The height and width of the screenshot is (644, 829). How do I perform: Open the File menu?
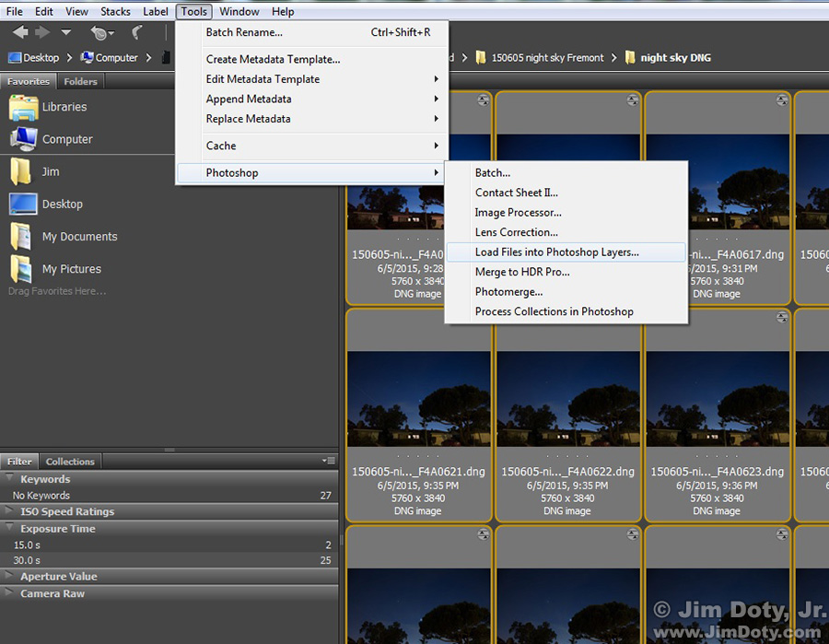pyautogui.click(x=14, y=11)
